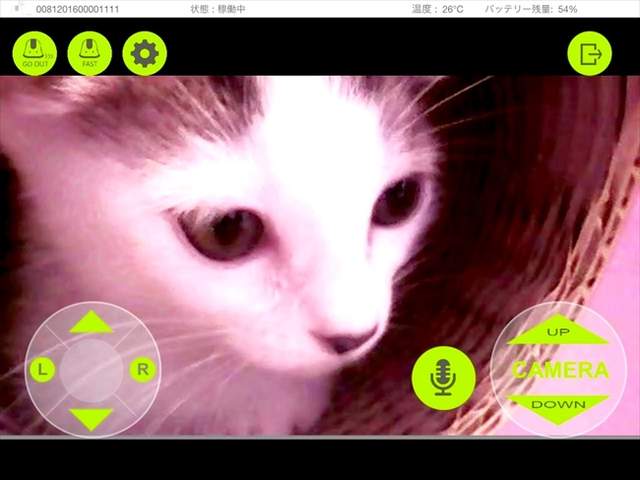Push the forward arrow on movement pad
Viewport: 640px width, 480px height.
pos(92,322)
